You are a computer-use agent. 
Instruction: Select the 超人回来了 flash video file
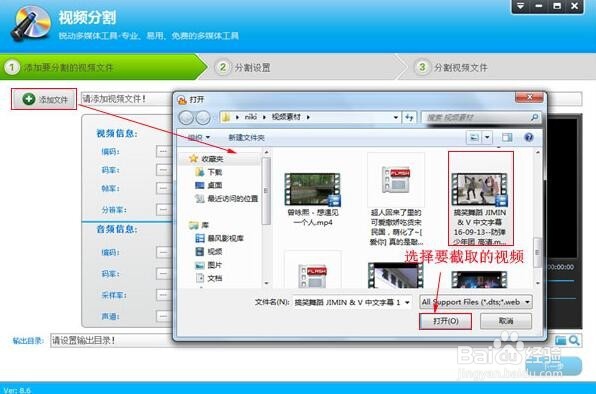pyautogui.click(x=396, y=199)
